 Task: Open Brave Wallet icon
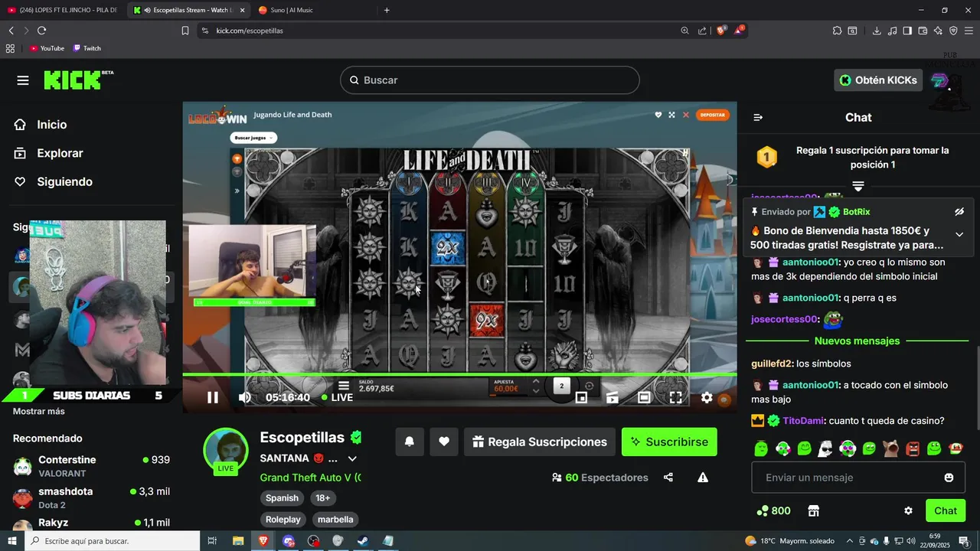click(x=923, y=31)
